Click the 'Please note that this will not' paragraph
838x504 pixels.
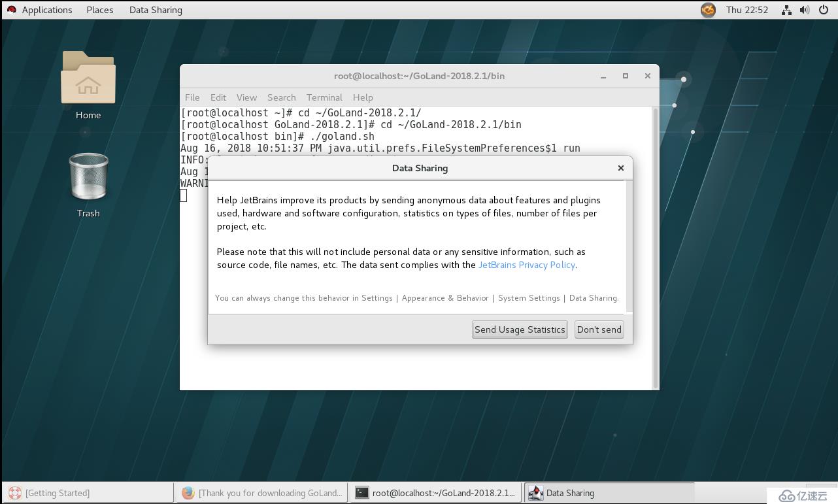[x=401, y=258]
